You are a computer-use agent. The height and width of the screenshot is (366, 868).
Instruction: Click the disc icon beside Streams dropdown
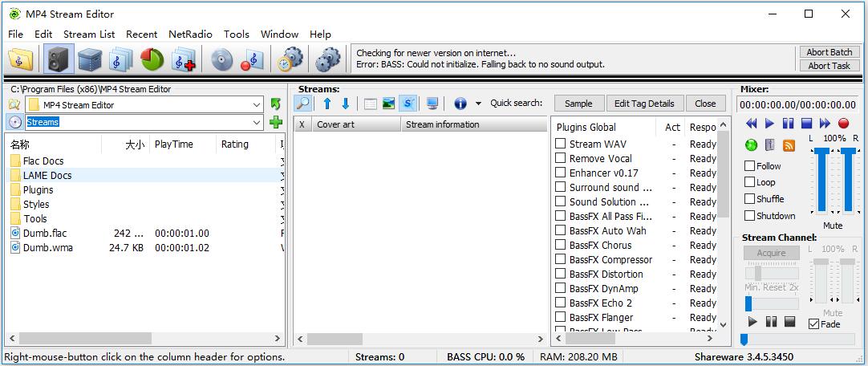(15, 122)
